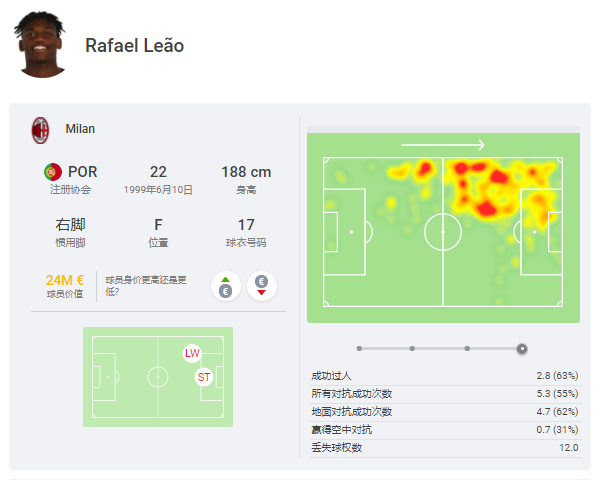Click the 丢失球权数 stat row
This screenshot has height=480, width=600.
tap(445, 448)
